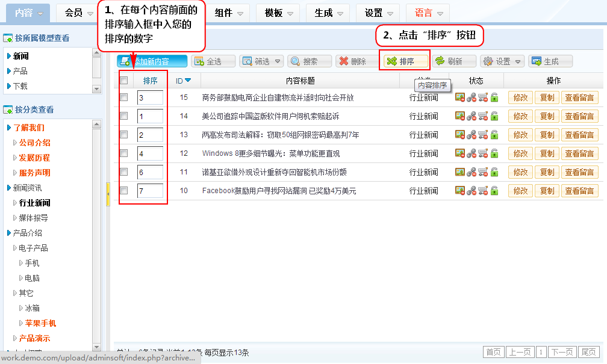
Task: Click the link chain icon for ID 13
Action: (472, 135)
